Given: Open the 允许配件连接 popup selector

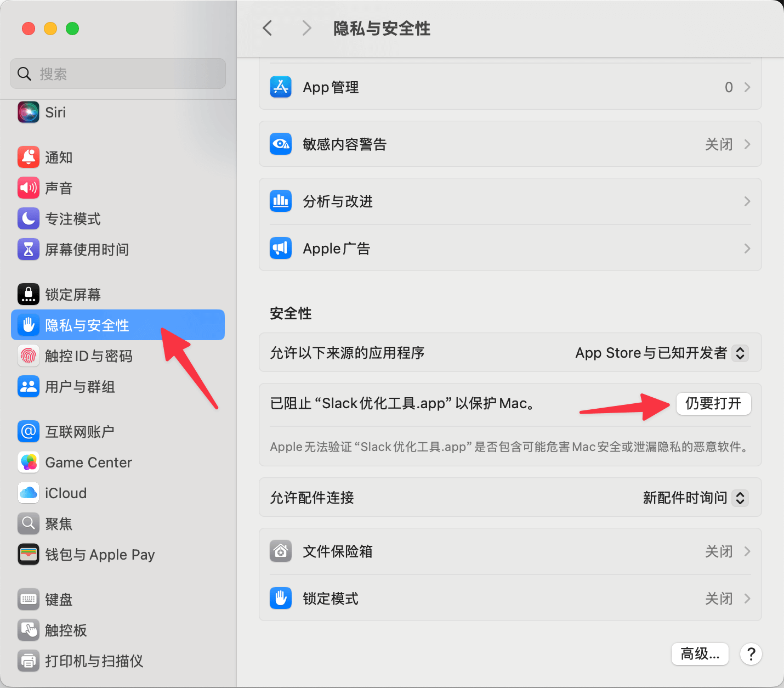Looking at the screenshot, I should point(740,498).
